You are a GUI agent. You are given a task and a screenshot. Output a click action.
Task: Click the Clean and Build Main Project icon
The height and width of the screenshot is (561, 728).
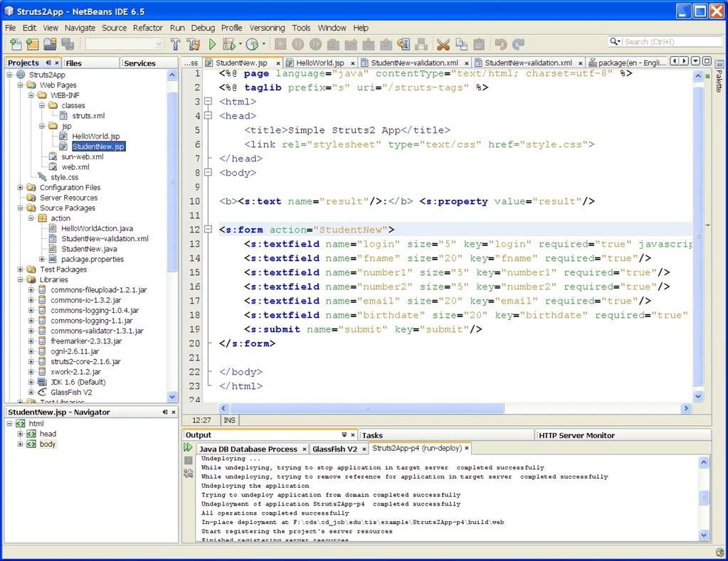click(193, 44)
